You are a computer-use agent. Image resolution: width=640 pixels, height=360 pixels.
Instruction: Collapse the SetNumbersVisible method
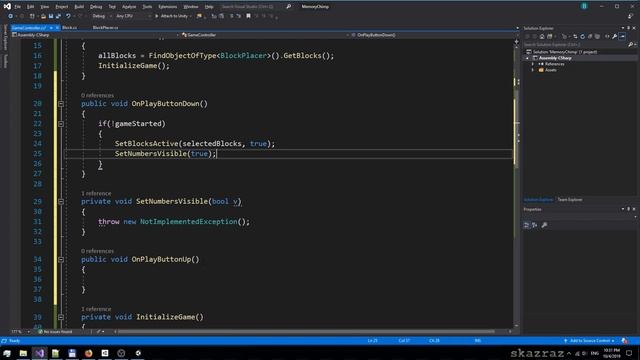click(61, 202)
